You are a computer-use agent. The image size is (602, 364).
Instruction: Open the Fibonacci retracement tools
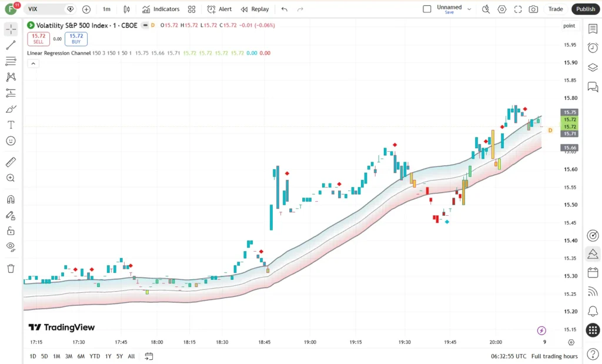coord(11,61)
